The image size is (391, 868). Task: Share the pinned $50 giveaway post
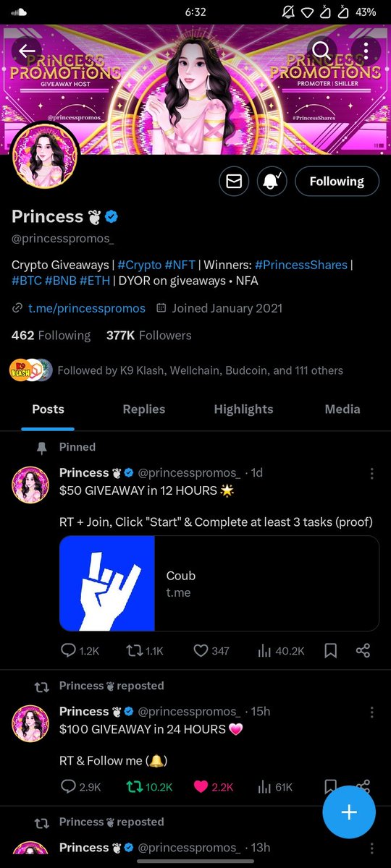click(x=363, y=651)
